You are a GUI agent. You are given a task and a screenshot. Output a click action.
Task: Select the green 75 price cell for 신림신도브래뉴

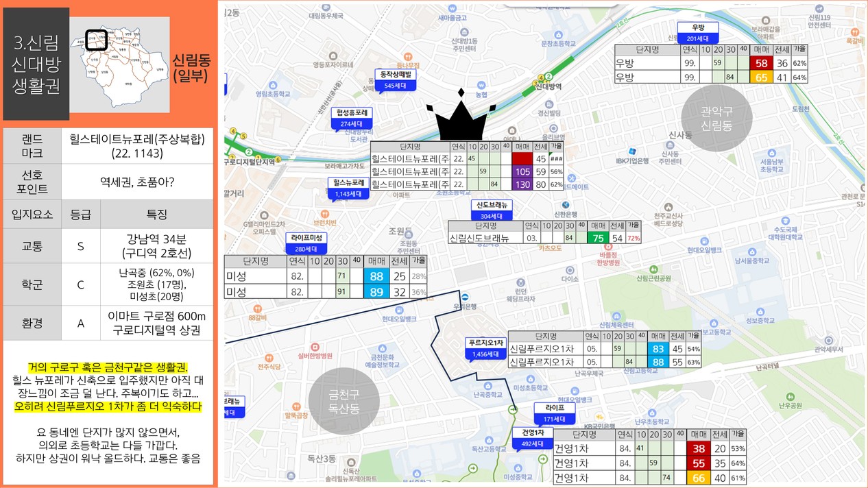598,238
